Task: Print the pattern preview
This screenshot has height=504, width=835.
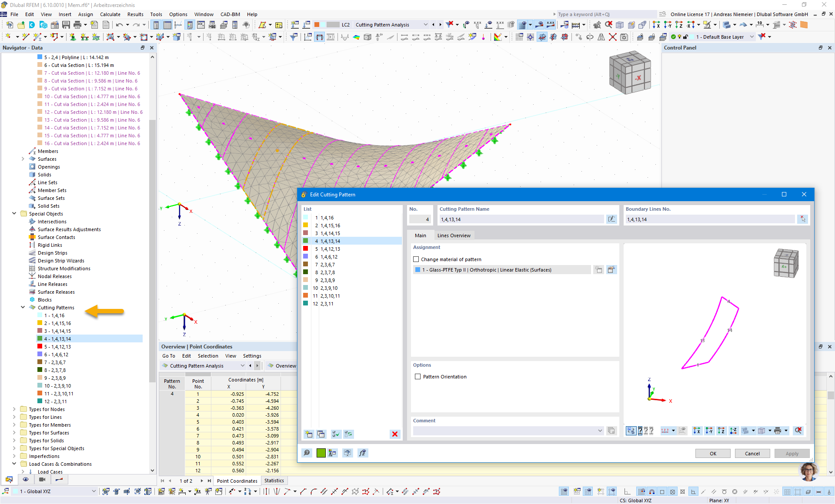Action: pos(777,431)
